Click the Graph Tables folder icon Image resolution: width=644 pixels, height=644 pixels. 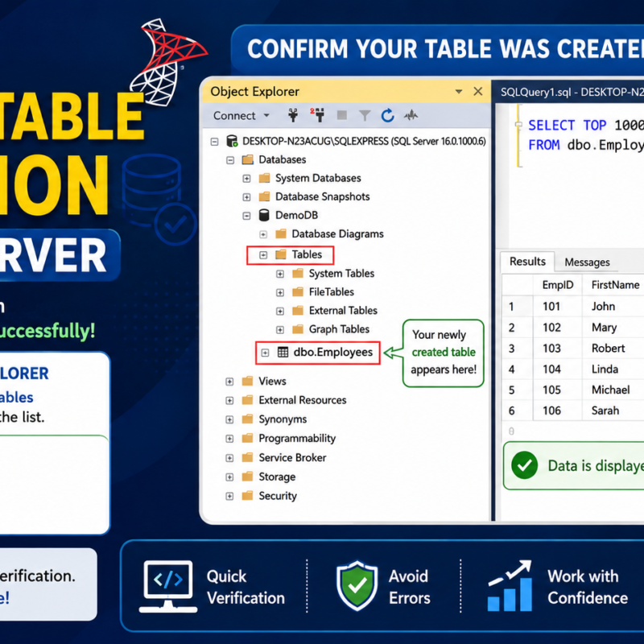pyautogui.click(x=298, y=329)
